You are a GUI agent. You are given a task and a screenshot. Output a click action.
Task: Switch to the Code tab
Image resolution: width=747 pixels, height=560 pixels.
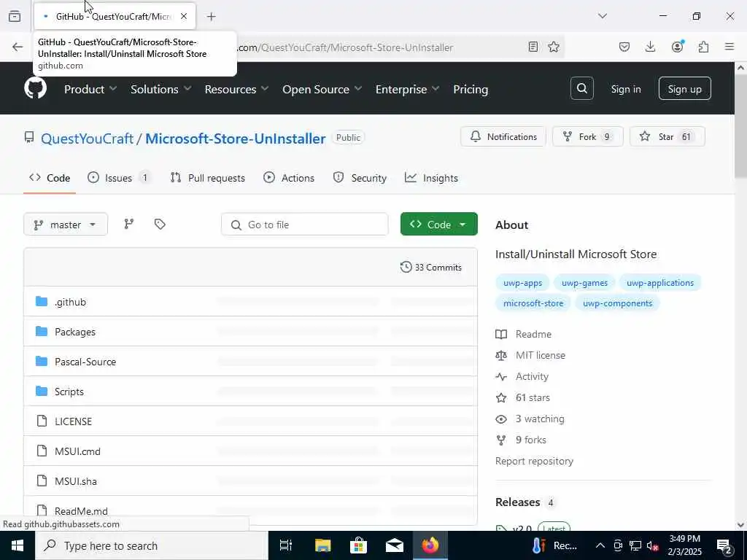pos(50,178)
